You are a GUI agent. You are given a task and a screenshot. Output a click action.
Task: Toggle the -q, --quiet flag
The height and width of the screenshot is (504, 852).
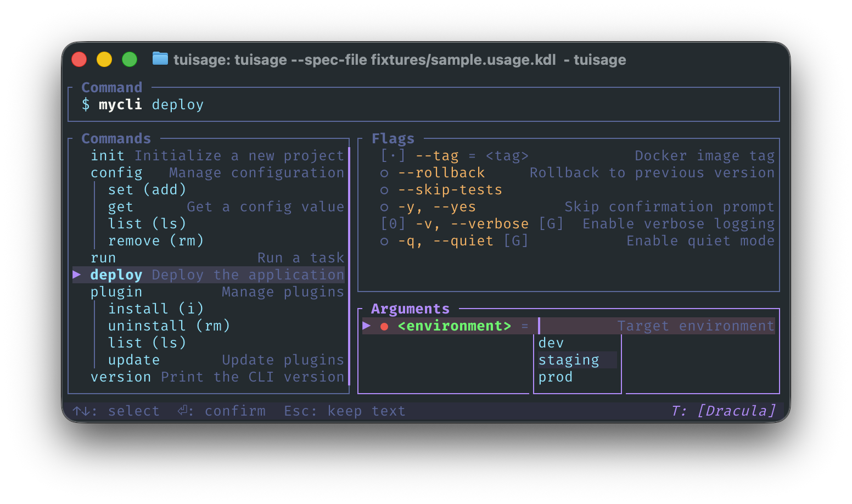(x=454, y=241)
